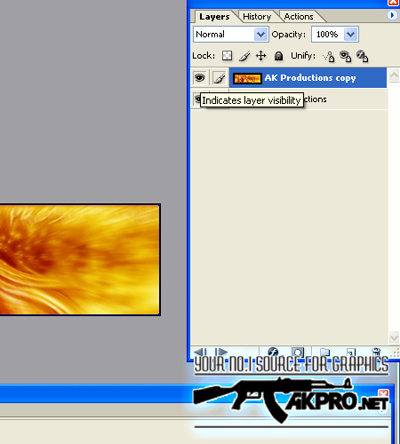Click previous animation frame arrow

(201, 352)
